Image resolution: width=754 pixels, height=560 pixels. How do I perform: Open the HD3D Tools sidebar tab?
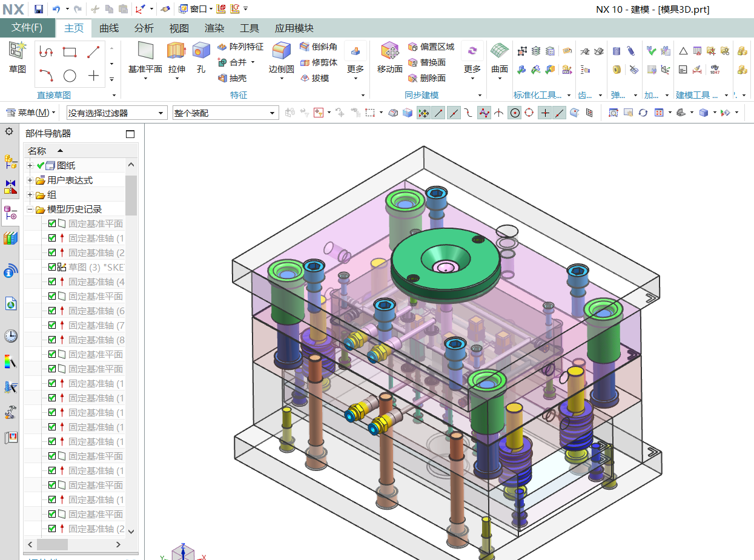10,272
